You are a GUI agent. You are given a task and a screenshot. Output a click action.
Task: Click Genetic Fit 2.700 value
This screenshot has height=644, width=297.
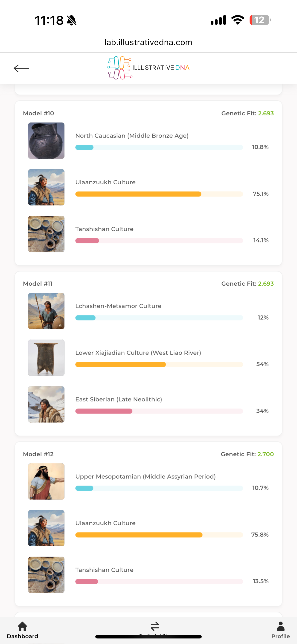coord(265,454)
